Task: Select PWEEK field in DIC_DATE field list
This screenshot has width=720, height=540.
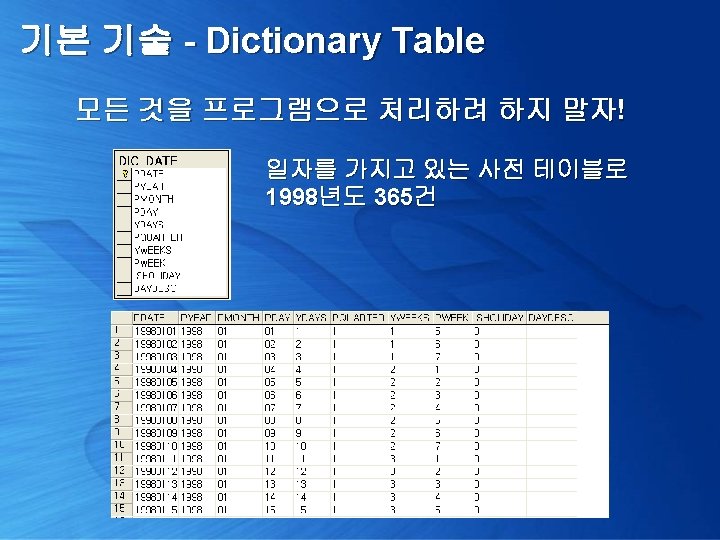Action: 150,263
